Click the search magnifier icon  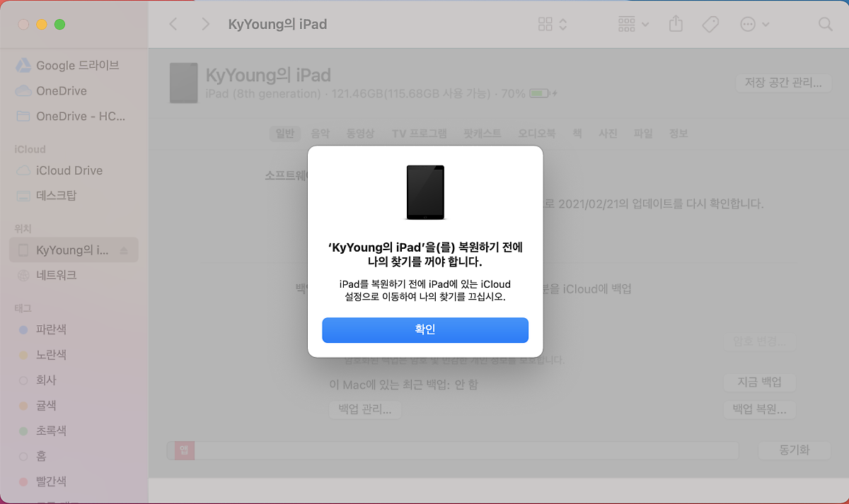pyautogui.click(x=825, y=24)
